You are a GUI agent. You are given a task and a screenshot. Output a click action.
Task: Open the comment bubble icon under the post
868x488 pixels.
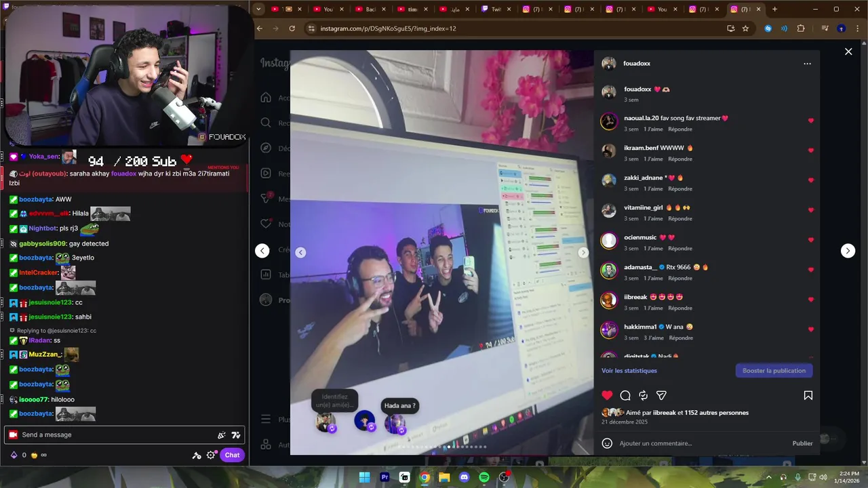coord(625,395)
